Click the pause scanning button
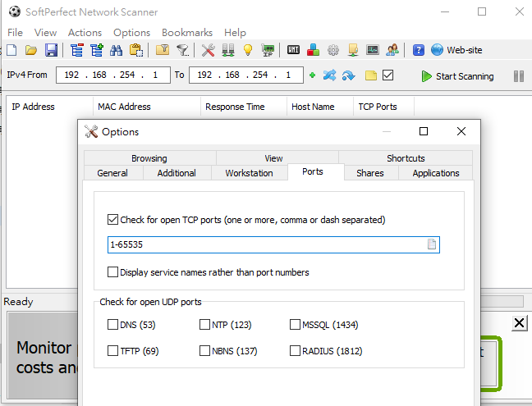Viewport: 532px width, 406px height. pos(519,76)
